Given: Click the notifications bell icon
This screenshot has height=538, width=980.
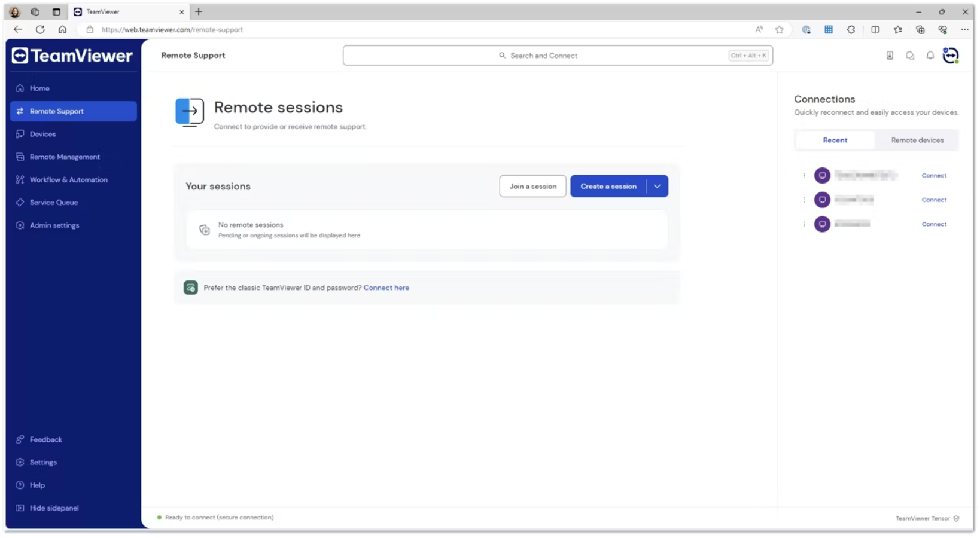Looking at the screenshot, I should tap(930, 56).
